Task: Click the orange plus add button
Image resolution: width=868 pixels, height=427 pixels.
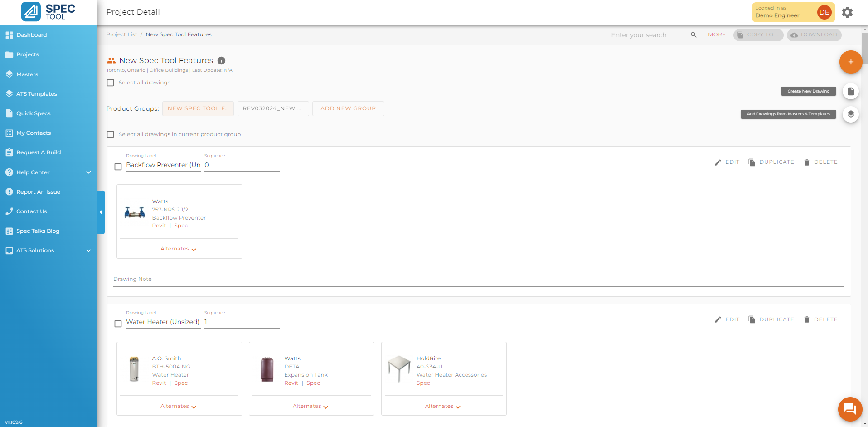Action: (851, 62)
